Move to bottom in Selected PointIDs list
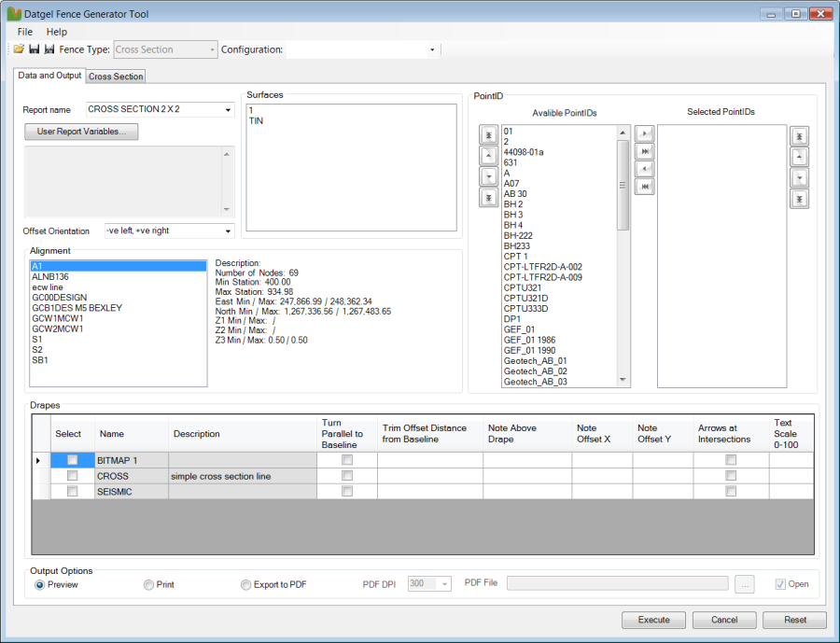 point(799,199)
